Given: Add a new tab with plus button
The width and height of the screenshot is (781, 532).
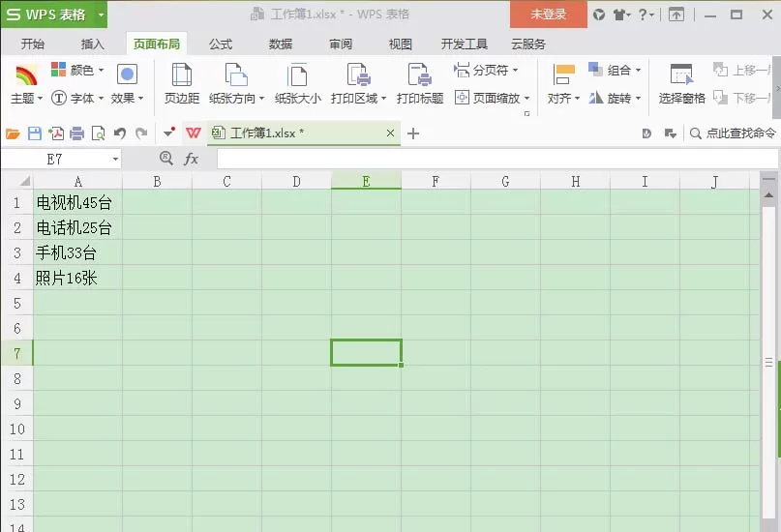Looking at the screenshot, I should [413, 133].
